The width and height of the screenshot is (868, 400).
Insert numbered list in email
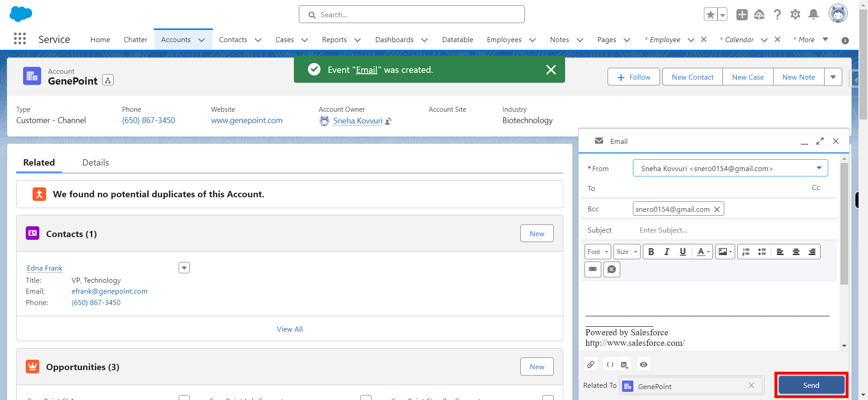[746, 252]
